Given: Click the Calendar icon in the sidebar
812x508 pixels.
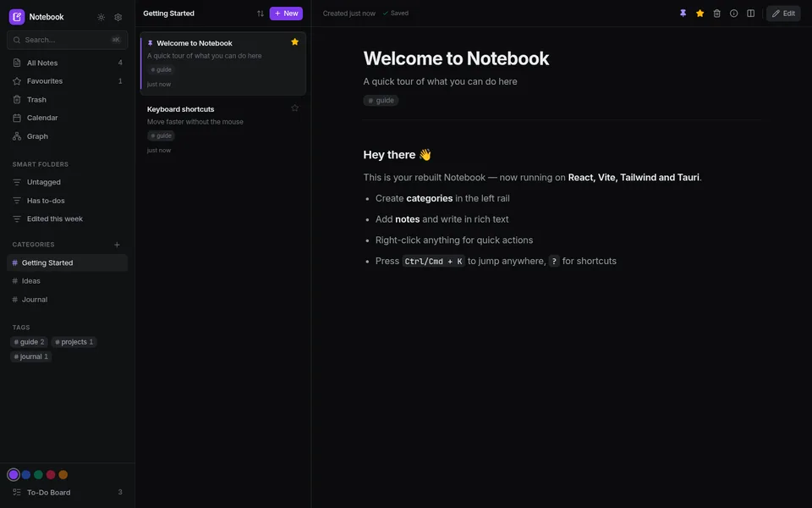Looking at the screenshot, I should coord(17,118).
